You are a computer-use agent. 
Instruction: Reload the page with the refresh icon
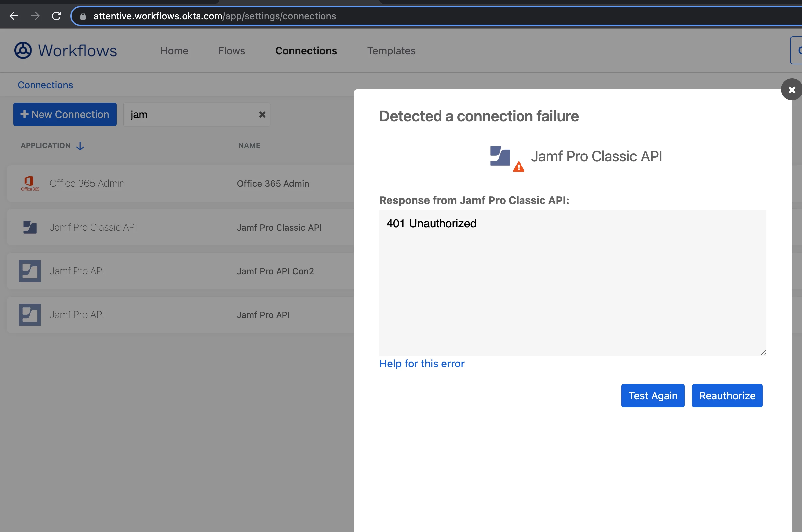(56, 16)
